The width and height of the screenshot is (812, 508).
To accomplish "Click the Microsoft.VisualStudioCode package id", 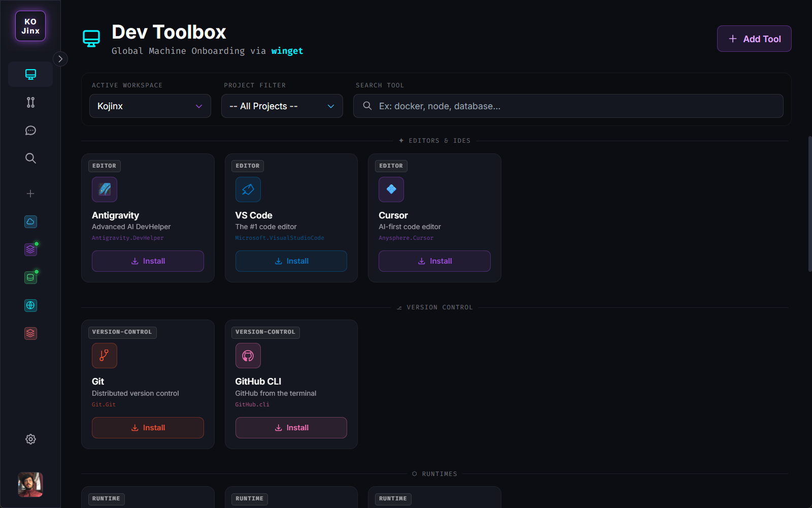I will pos(280,238).
